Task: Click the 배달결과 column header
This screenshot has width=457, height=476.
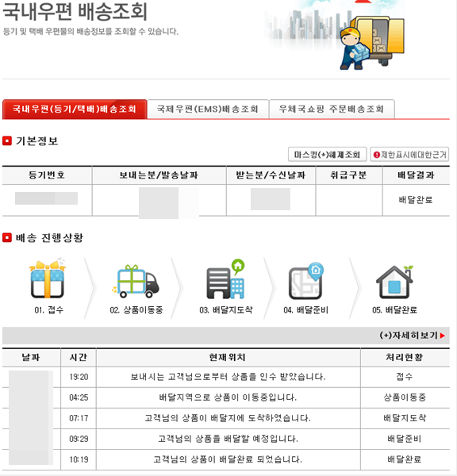Action: tap(416, 175)
